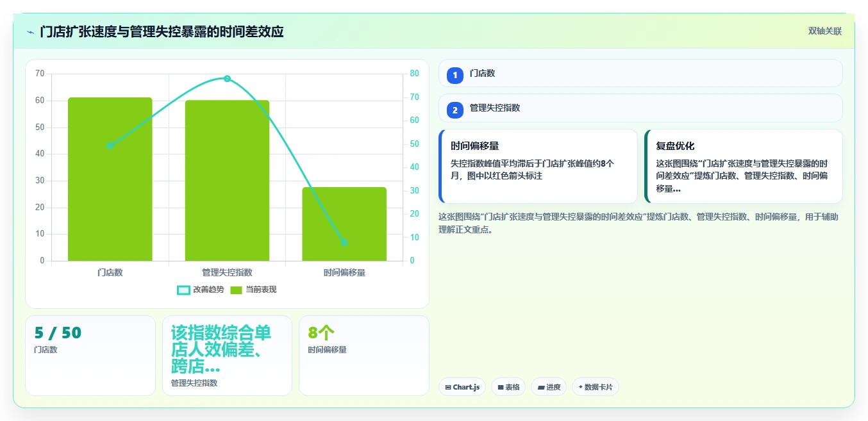Click the trend line point over 时间偏移量 bar
This screenshot has width=868, height=421.
pos(344,242)
